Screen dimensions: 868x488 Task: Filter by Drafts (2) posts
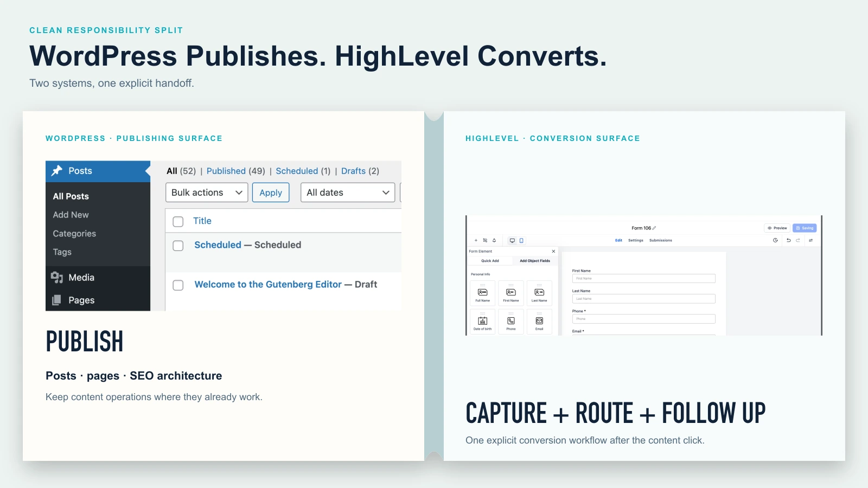coord(360,171)
